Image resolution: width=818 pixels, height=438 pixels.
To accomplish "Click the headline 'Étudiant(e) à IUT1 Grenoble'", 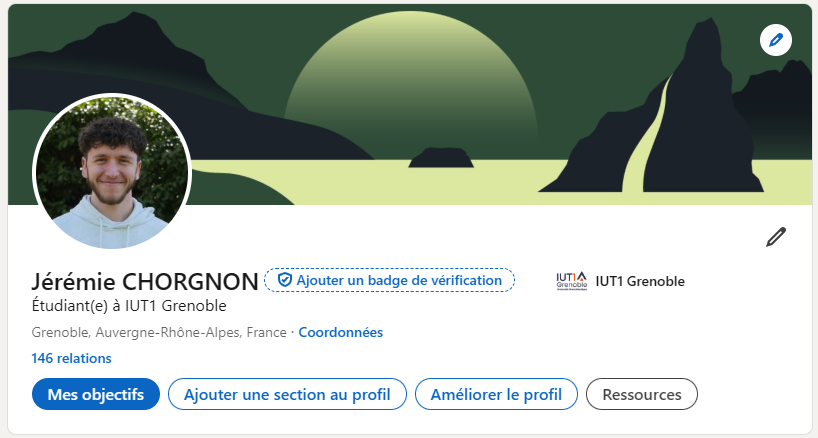I will (x=129, y=306).
